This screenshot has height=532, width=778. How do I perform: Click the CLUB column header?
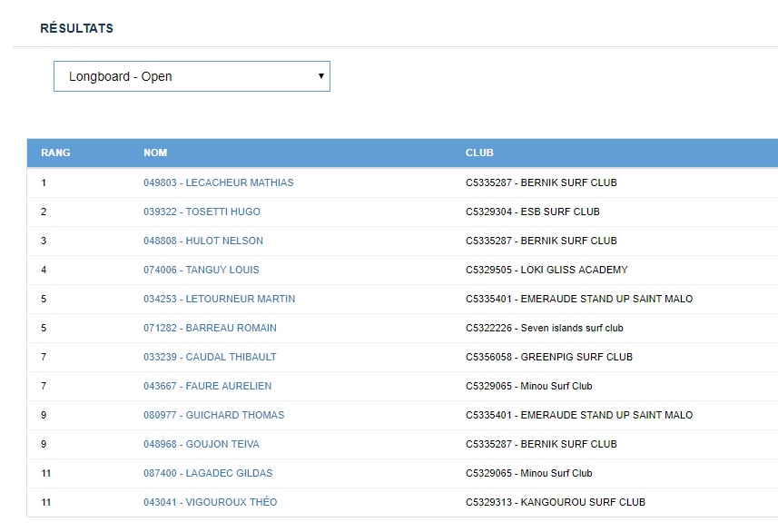tap(479, 153)
